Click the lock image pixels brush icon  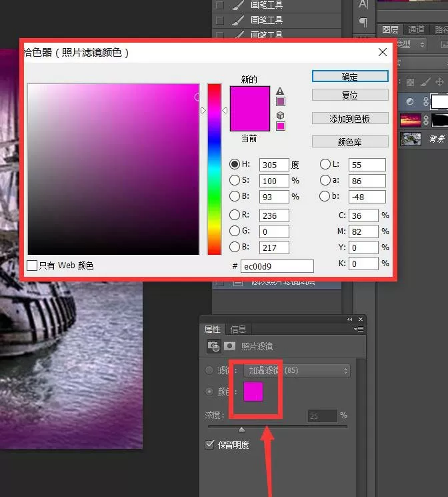(425, 82)
